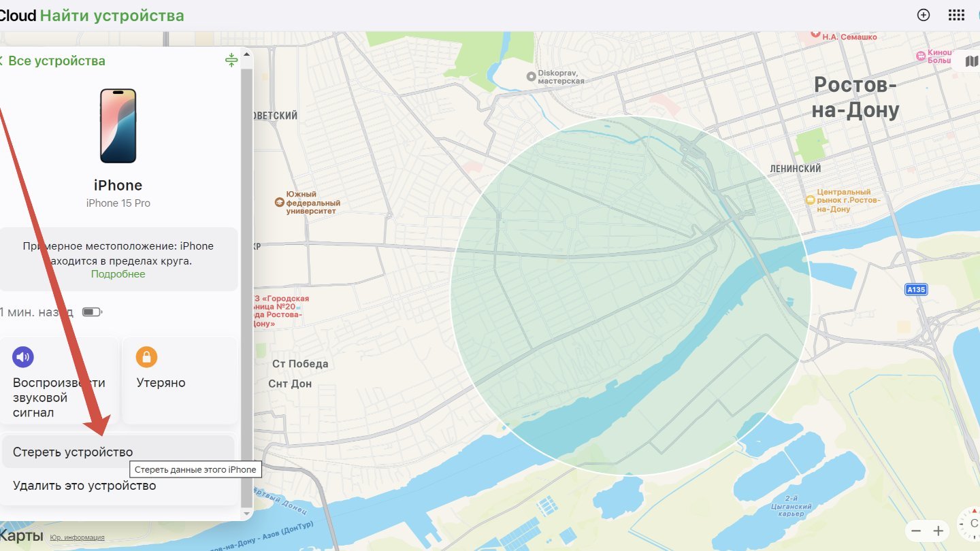Play sound via Воспроизвести звуковой сигнал

[59, 380]
